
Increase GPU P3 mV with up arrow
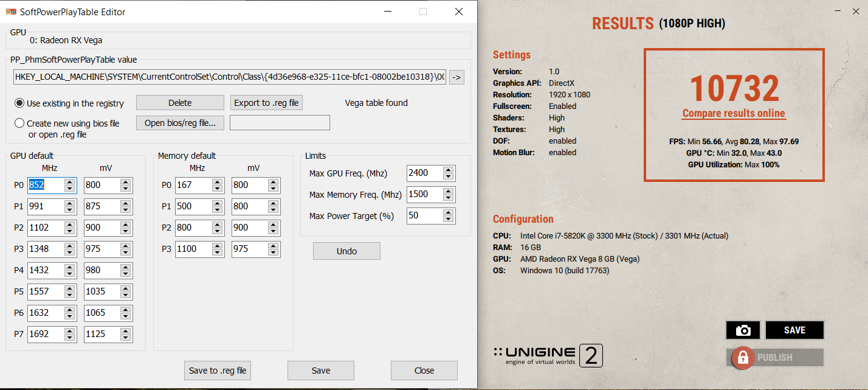point(126,246)
